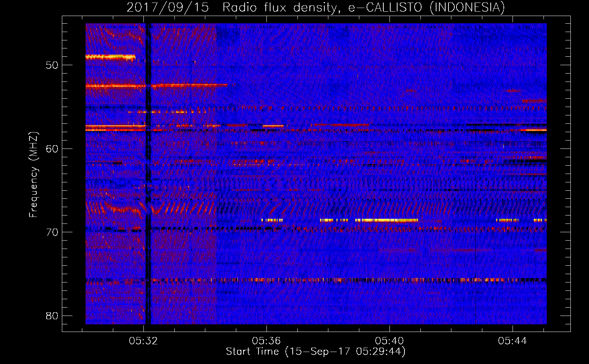Viewport: 589px width, 364px height.
Task: Click the 80 frequency tick label
Action: click(52, 316)
